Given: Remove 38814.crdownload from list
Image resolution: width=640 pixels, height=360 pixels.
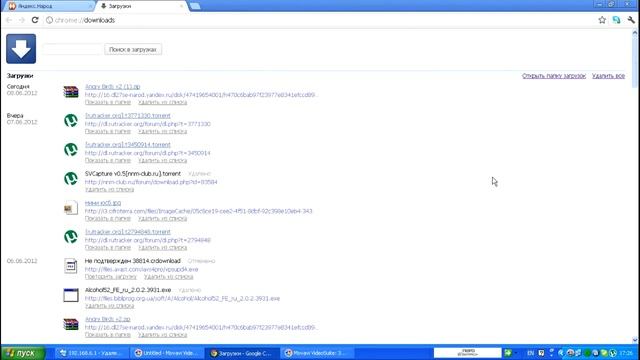Looking at the screenshot, I should pos(168,276).
